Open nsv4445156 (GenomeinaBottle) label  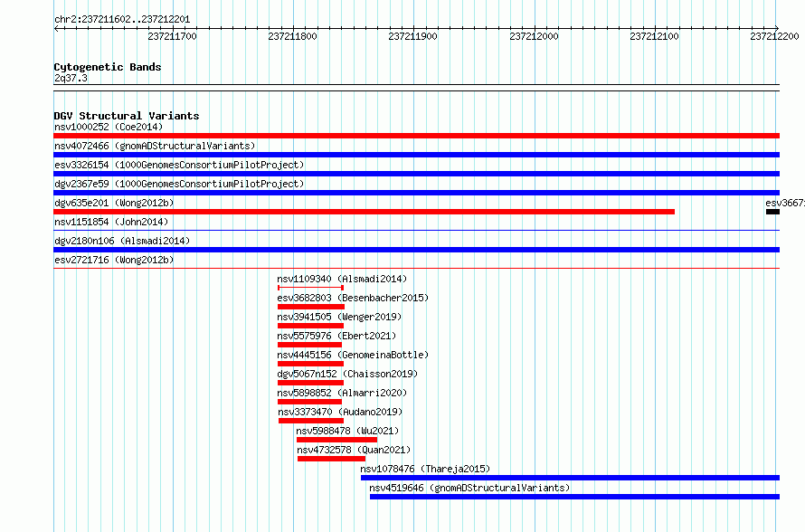click(353, 355)
